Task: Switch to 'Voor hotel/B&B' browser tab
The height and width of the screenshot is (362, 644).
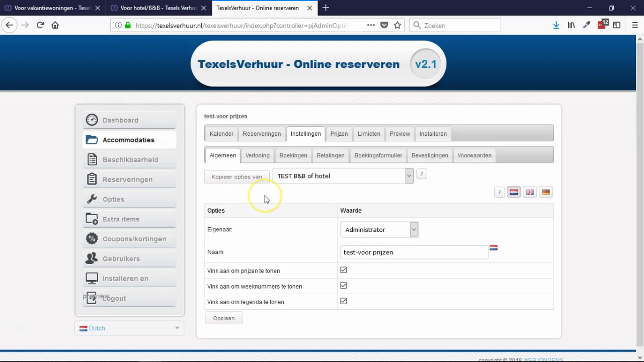Action: [158, 8]
